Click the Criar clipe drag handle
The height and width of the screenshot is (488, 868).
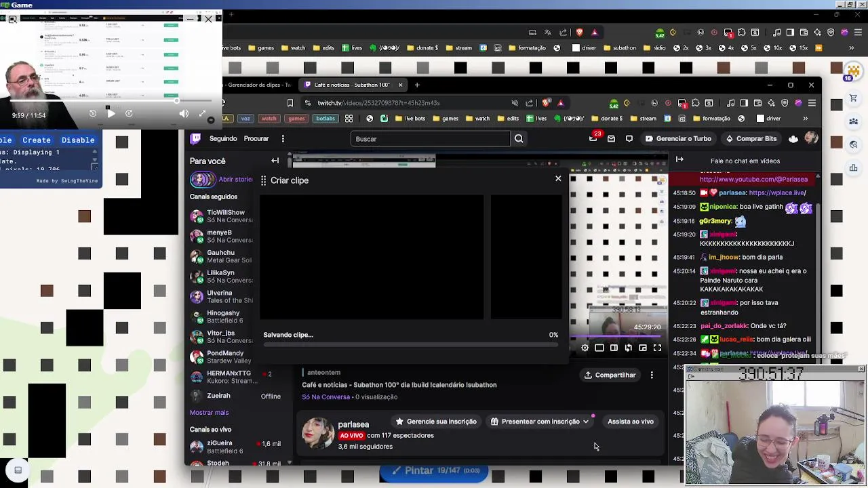pos(264,180)
